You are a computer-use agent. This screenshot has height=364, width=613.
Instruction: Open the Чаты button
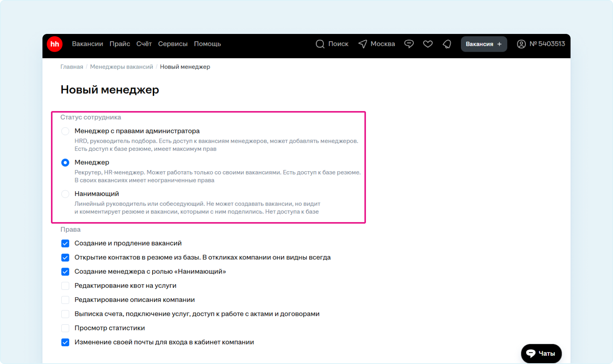pos(541,354)
